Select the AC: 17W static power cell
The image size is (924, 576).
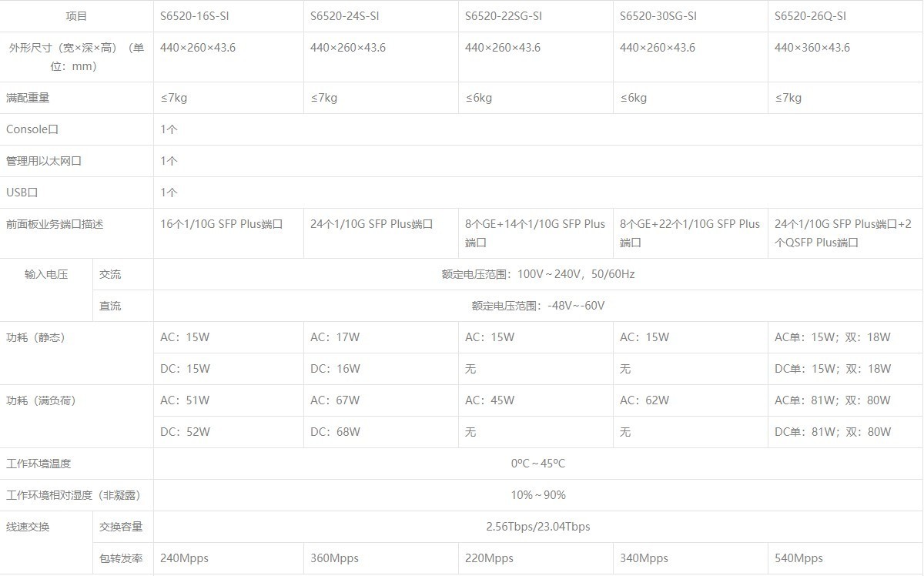click(x=335, y=337)
